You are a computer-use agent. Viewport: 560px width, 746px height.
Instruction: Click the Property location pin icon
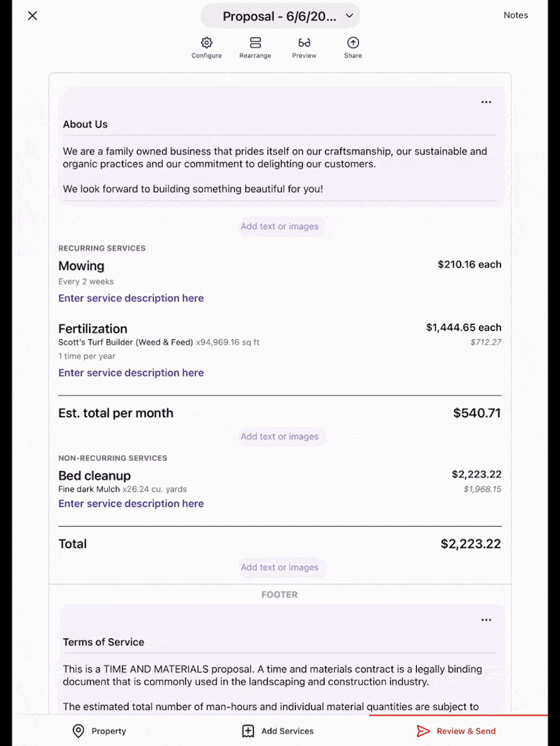(78, 731)
